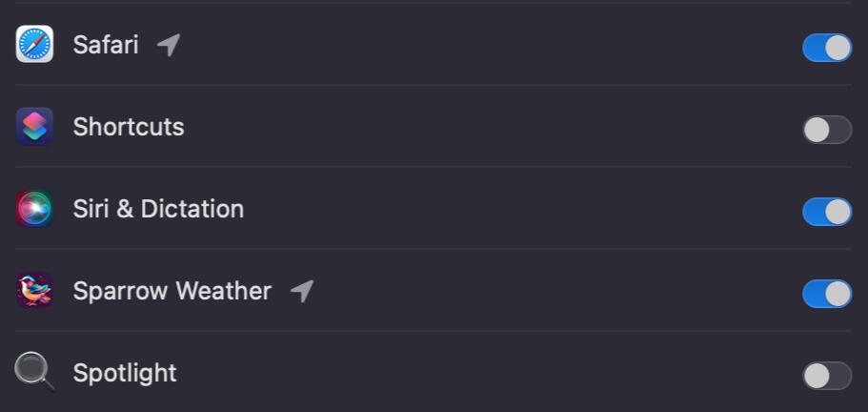This screenshot has height=412, width=868.
Task: Turn off the Siri & Dictation switch
Action: tap(826, 212)
